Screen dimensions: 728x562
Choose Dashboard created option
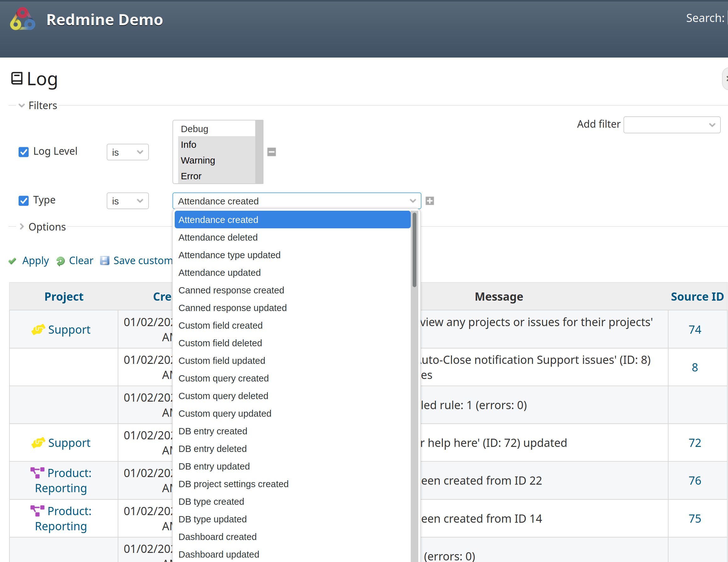point(292,537)
